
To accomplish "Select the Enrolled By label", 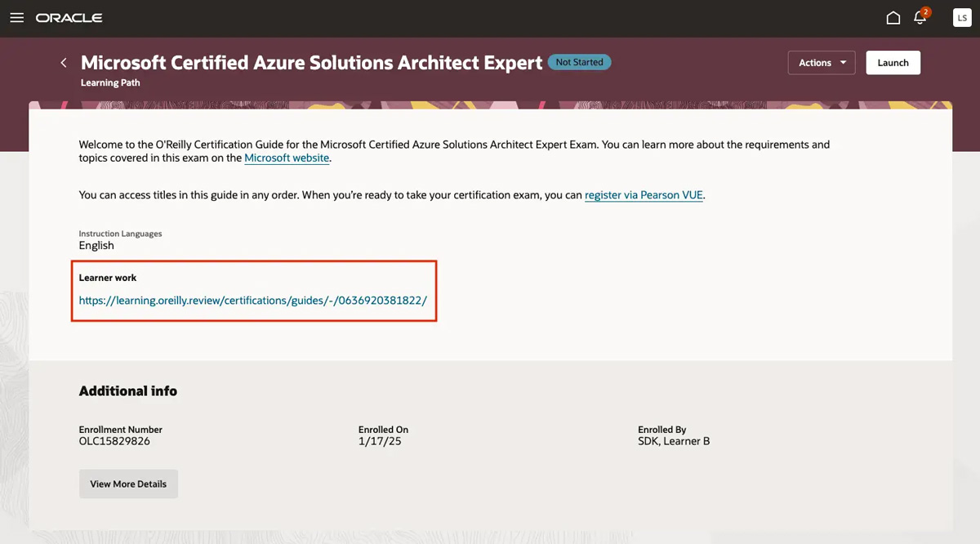I will [662, 430].
